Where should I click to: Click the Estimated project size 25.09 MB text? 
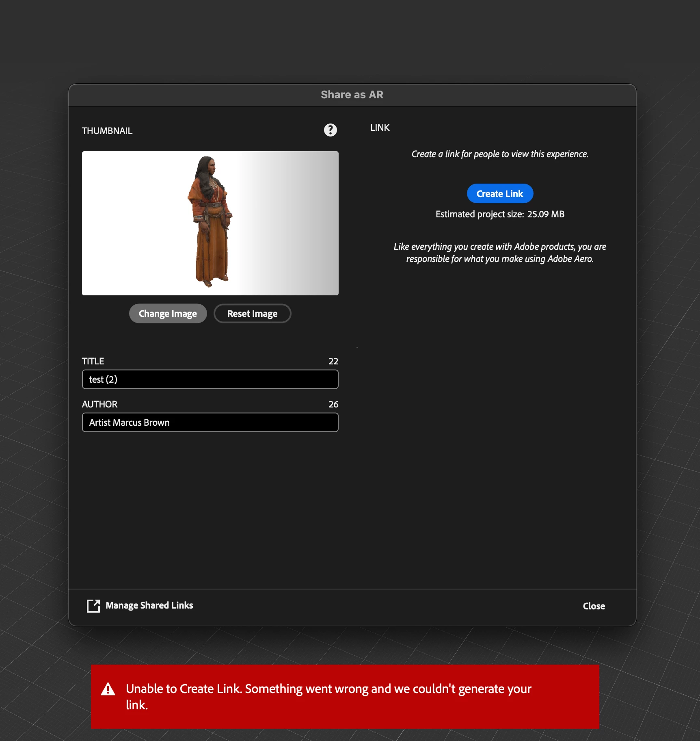[x=500, y=214]
